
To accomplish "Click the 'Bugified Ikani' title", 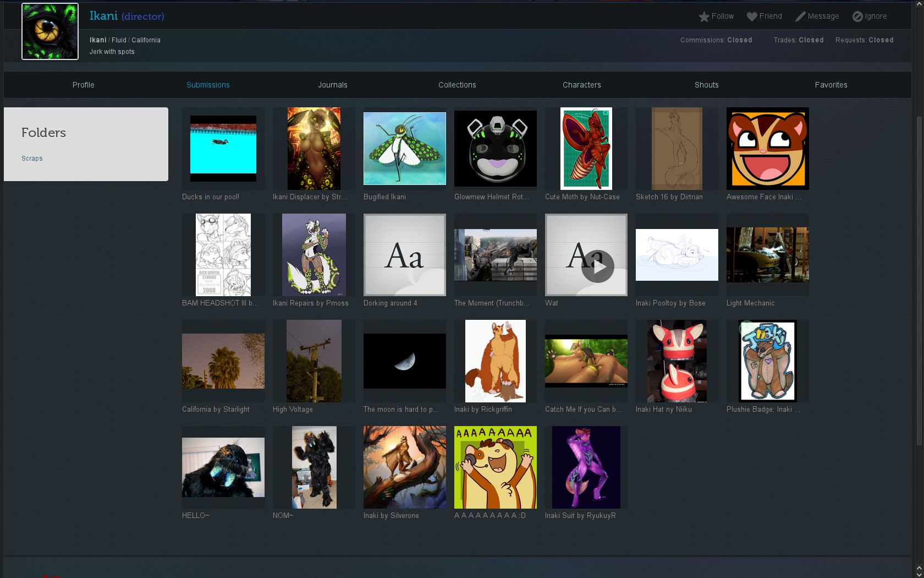I will (x=384, y=197).
